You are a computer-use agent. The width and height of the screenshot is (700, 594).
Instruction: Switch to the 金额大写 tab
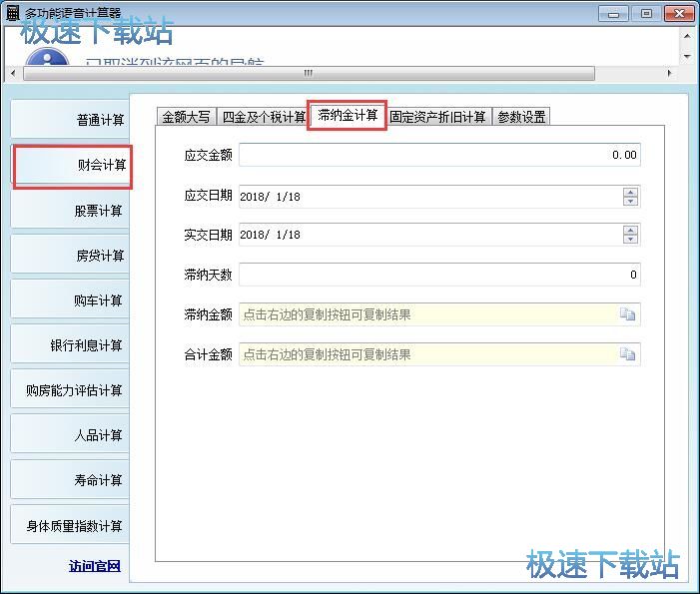tap(186, 117)
